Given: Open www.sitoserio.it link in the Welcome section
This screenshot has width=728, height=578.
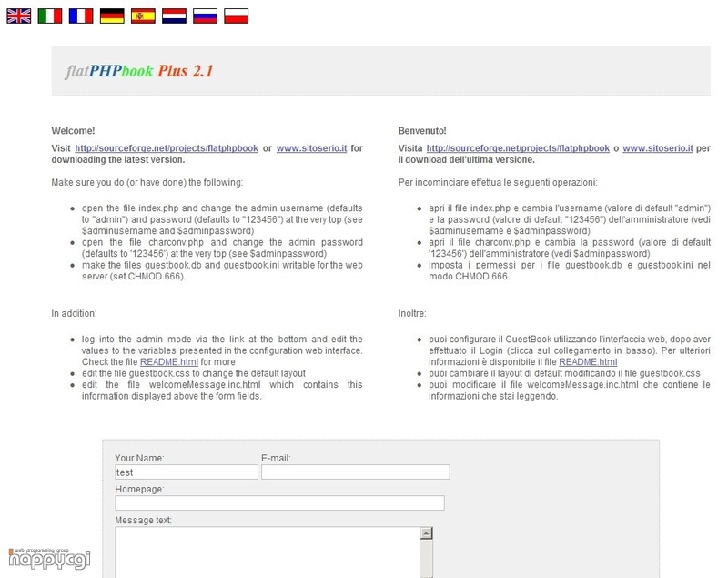Looking at the screenshot, I should 311,148.
